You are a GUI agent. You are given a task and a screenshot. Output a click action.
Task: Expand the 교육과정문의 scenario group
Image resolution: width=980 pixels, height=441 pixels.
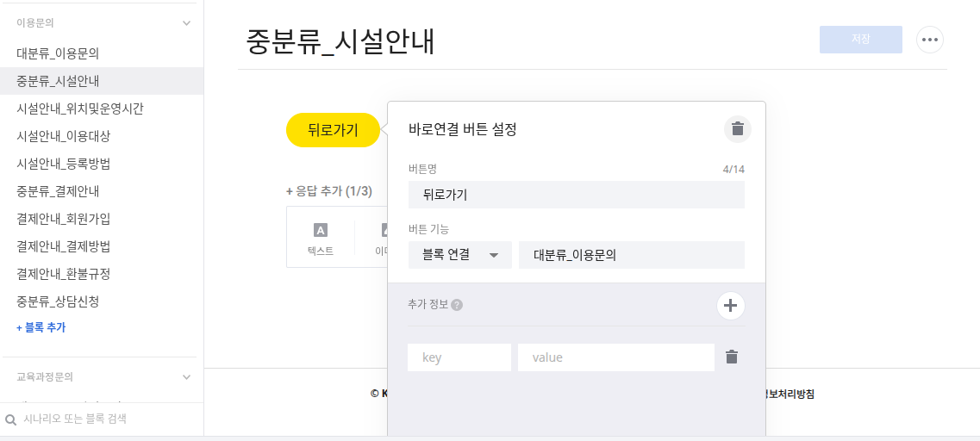186,377
